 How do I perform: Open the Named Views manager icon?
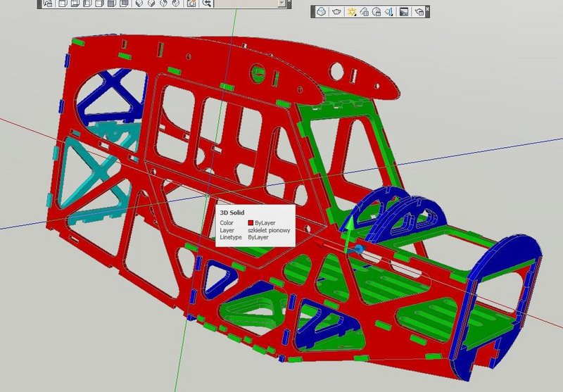48,4
